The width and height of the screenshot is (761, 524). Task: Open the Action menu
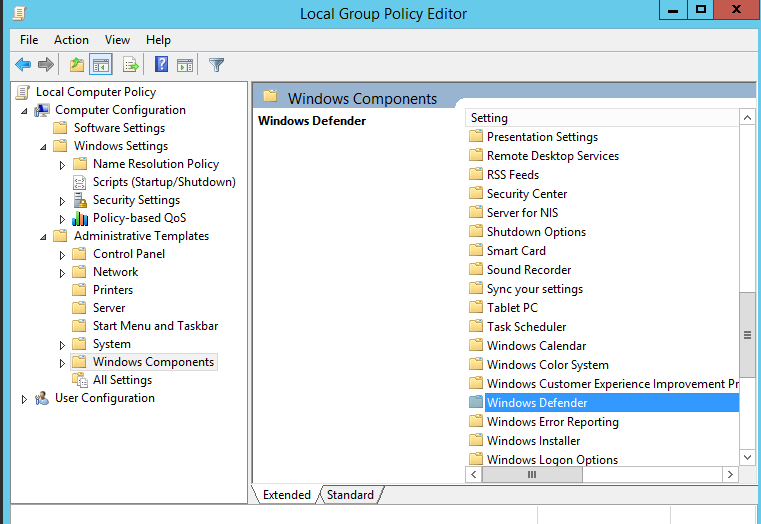click(71, 40)
